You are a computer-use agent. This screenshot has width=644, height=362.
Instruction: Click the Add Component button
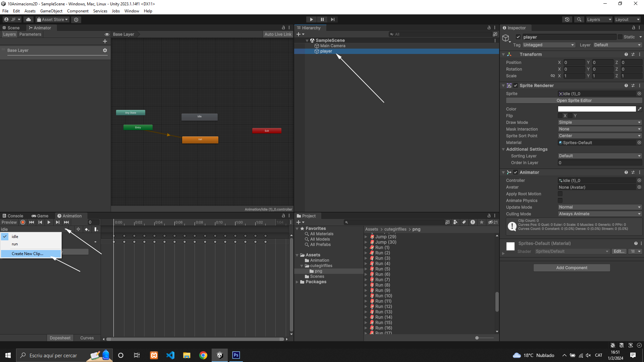tap(572, 268)
